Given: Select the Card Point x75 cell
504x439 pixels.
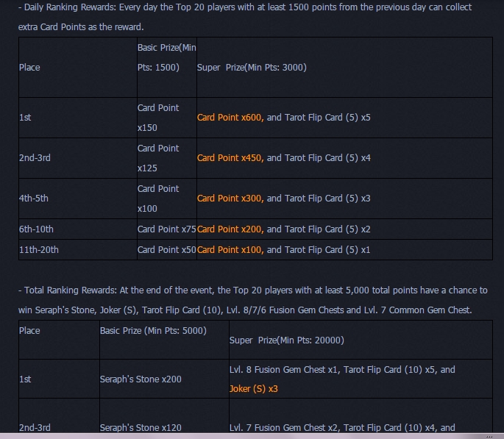Looking at the screenshot, I should point(166,229).
